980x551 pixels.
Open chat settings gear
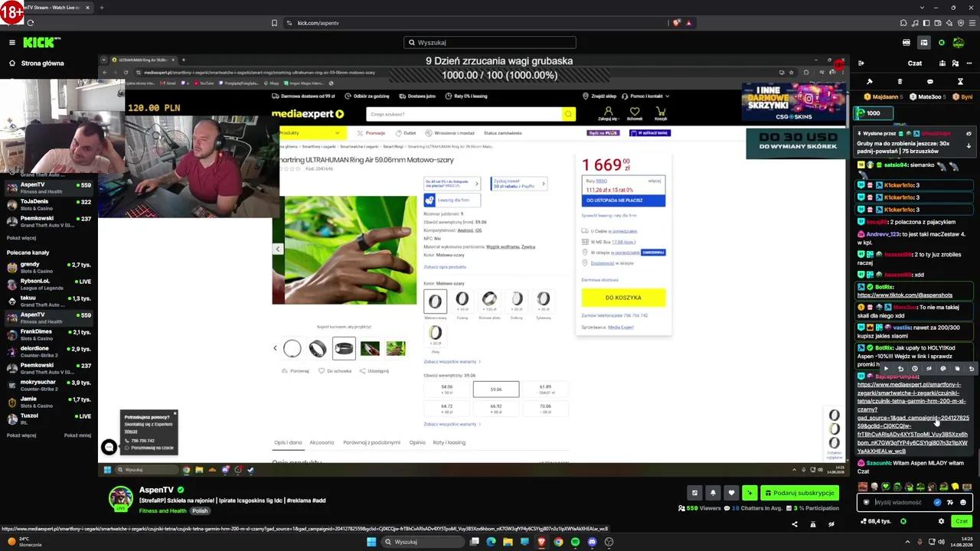941,521
